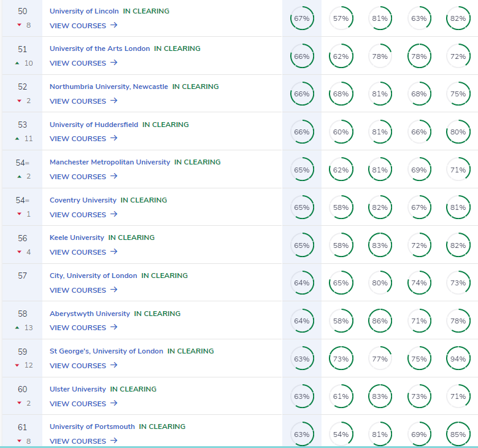The width and height of the screenshot is (478, 448).
Task: Click Lincoln's 57% score circle
Action: pos(341,18)
